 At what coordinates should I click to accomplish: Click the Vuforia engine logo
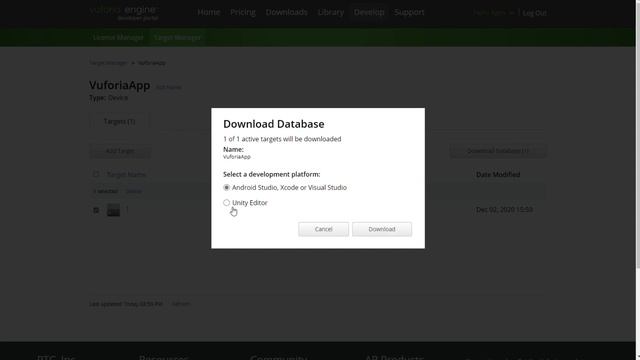(124, 12)
